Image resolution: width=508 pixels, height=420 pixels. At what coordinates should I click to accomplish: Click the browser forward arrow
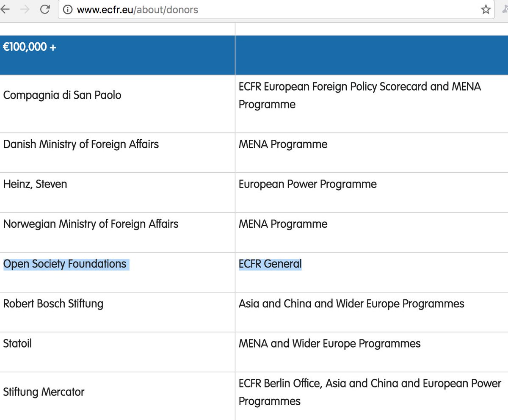25,9
